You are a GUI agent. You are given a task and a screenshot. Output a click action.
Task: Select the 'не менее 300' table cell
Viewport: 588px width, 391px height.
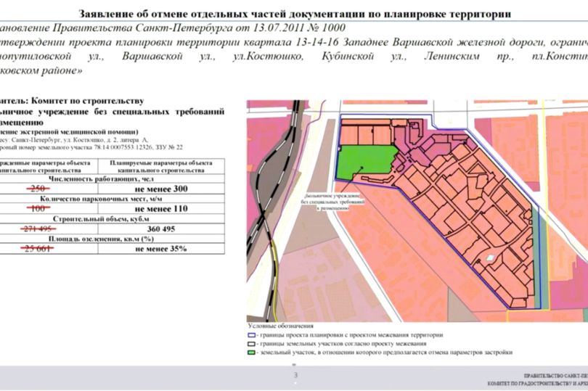point(160,188)
